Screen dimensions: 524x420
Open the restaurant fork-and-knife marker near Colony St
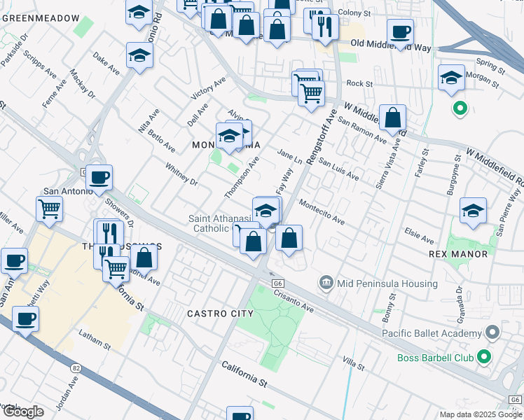click(x=325, y=26)
